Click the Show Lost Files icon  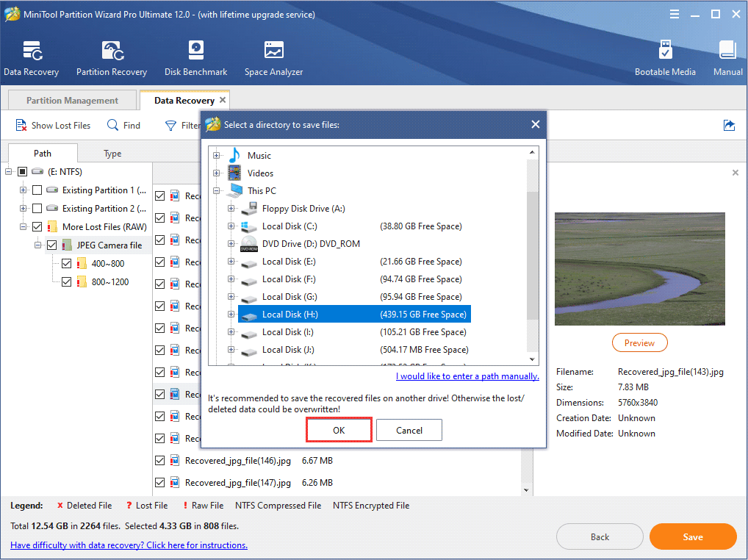click(21, 126)
